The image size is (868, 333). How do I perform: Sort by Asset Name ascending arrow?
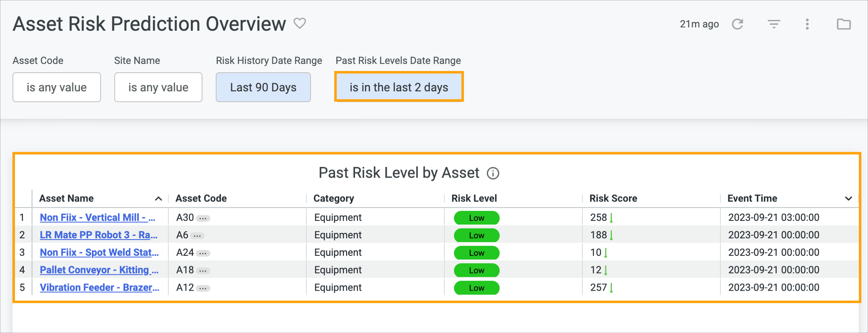[158, 198]
